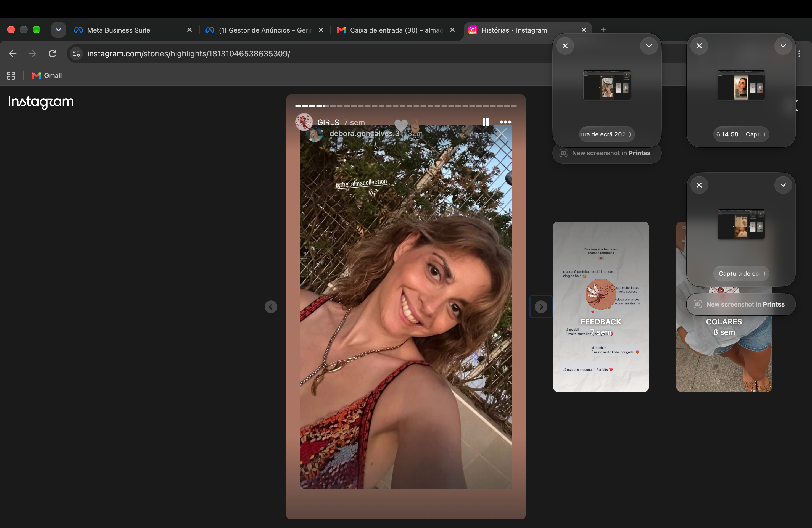Go to the next story arrow

[541, 307]
